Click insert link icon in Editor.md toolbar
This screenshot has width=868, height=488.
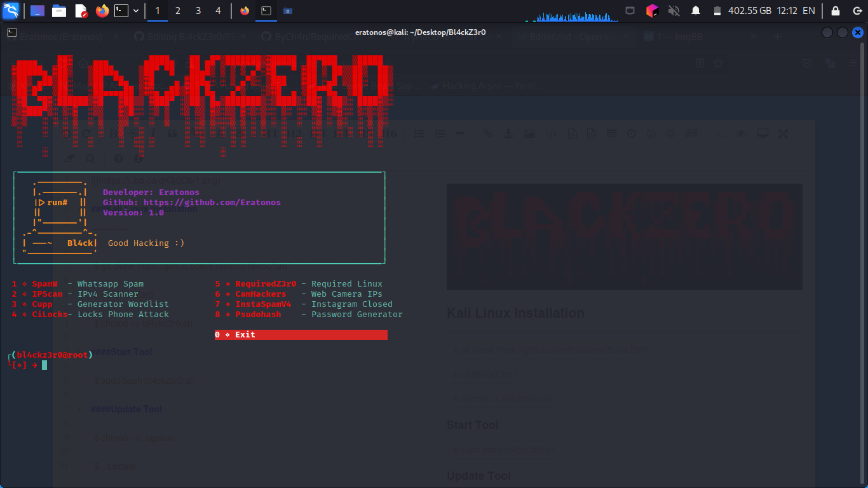[487, 133]
